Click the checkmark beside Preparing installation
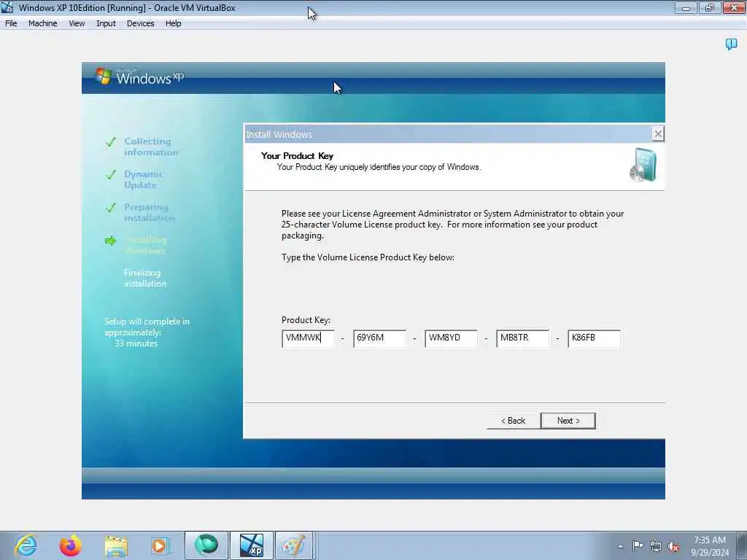 (x=111, y=208)
